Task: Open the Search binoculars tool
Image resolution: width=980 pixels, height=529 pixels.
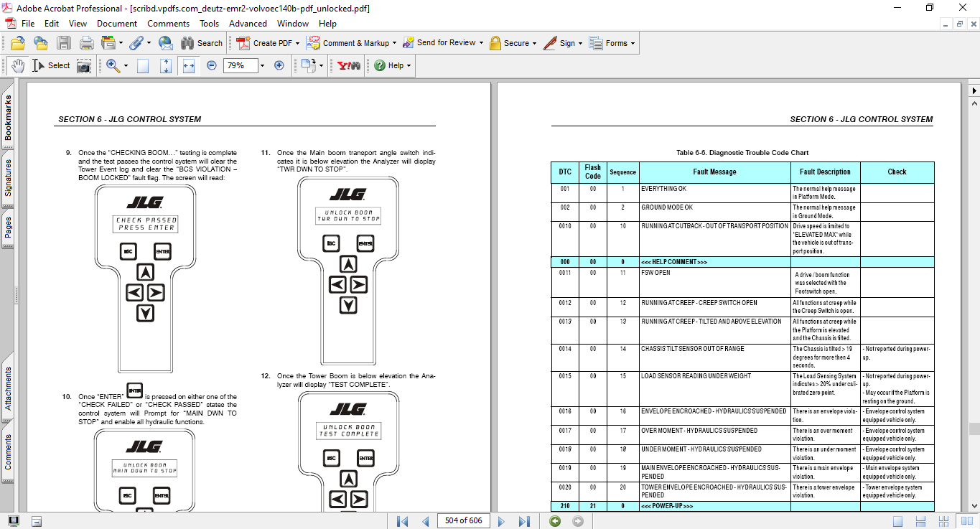Action: click(201, 43)
